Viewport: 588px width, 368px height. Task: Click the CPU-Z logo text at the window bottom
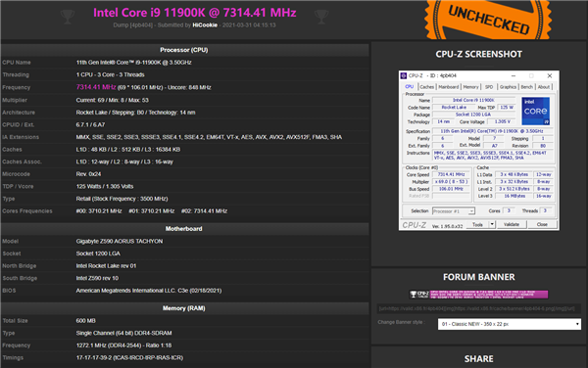coord(414,225)
